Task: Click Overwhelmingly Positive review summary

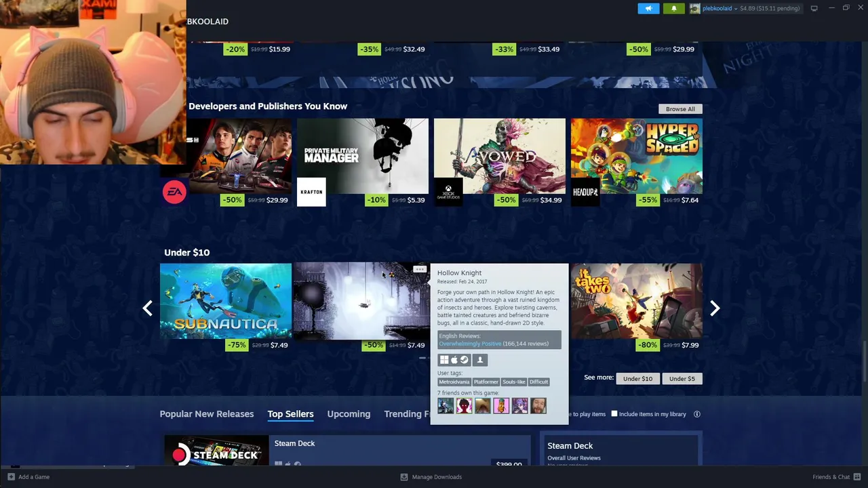Action: (x=470, y=344)
